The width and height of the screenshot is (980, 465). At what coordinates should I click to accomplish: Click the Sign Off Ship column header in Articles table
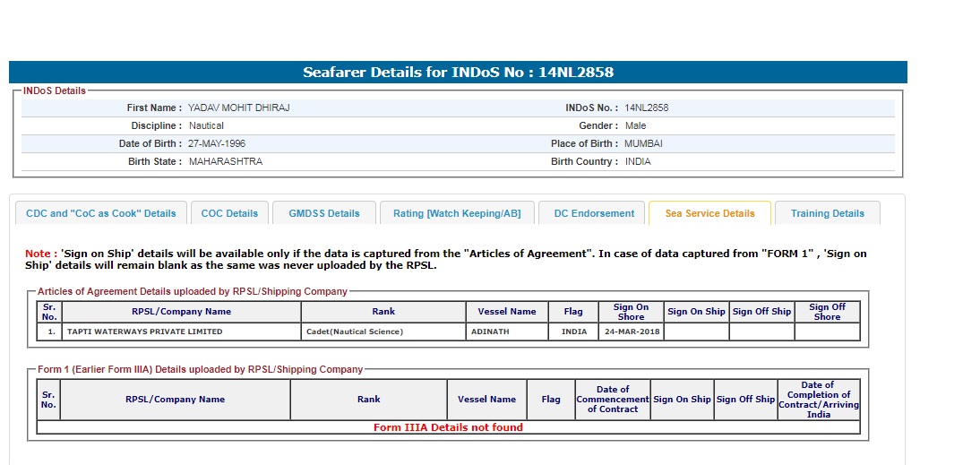pos(761,312)
